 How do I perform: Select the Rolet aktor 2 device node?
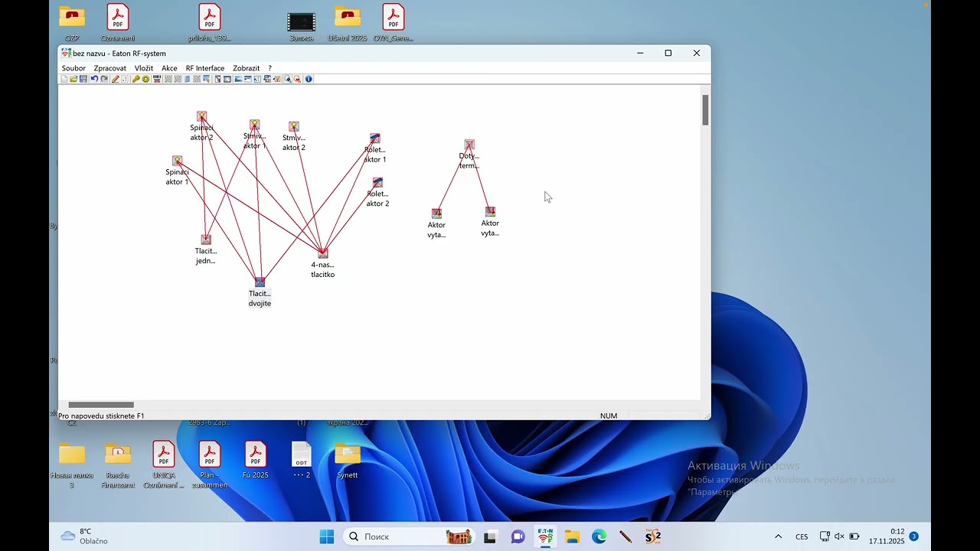(x=377, y=183)
